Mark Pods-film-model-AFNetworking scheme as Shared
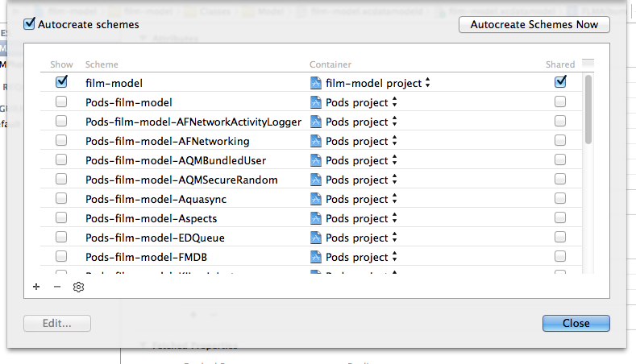Viewport: 636px width, 364px height. 560,140
